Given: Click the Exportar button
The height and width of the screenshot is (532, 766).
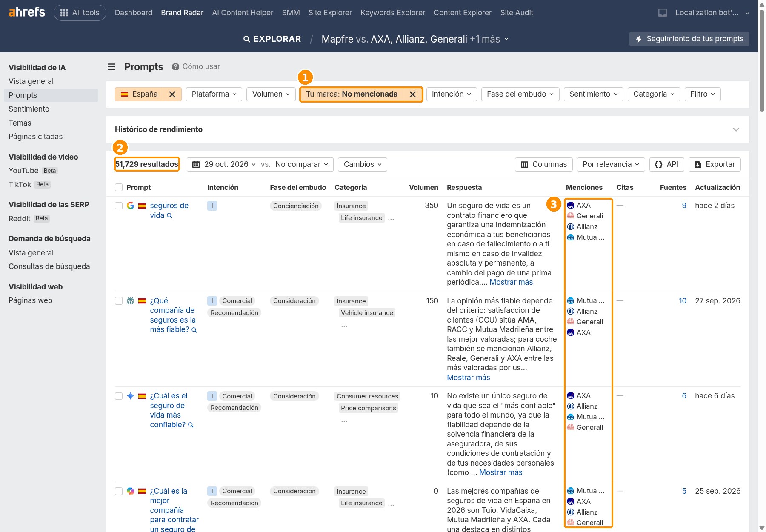Looking at the screenshot, I should coord(715,164).
